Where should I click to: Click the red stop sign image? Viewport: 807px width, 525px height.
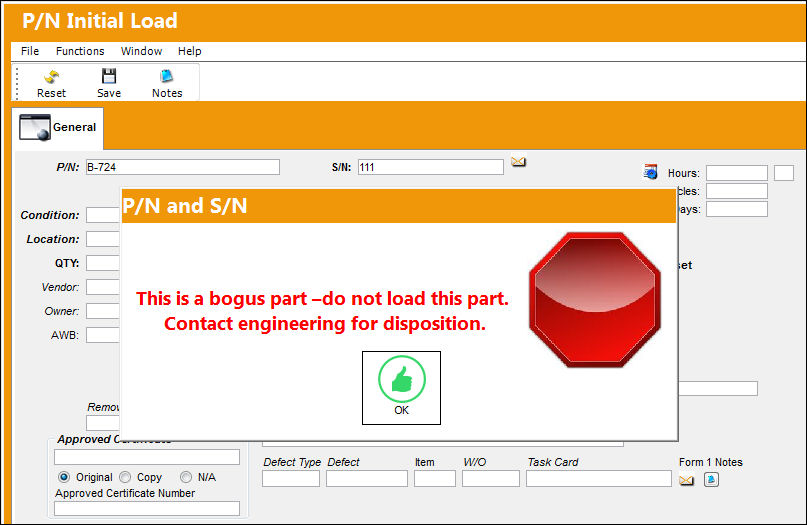595,300
